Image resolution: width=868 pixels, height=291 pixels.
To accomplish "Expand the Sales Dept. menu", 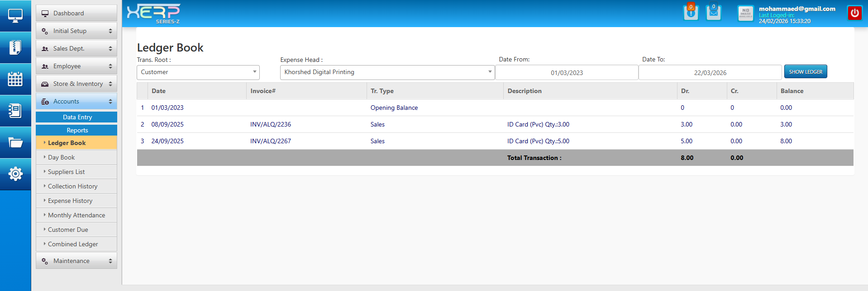I will pos(76,48).
